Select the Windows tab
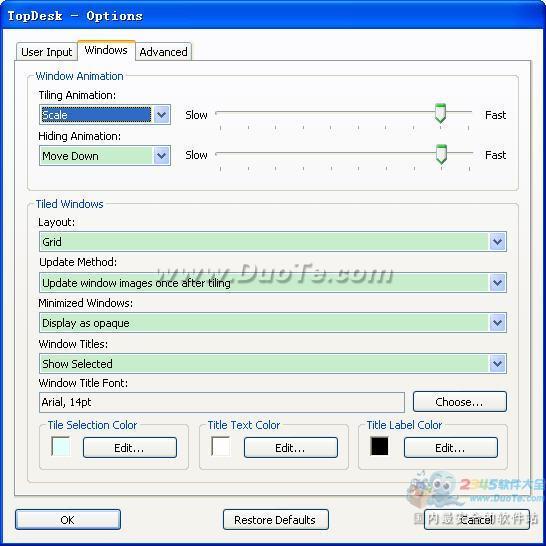The image size is (546, 546). click(x=106, y=50)
